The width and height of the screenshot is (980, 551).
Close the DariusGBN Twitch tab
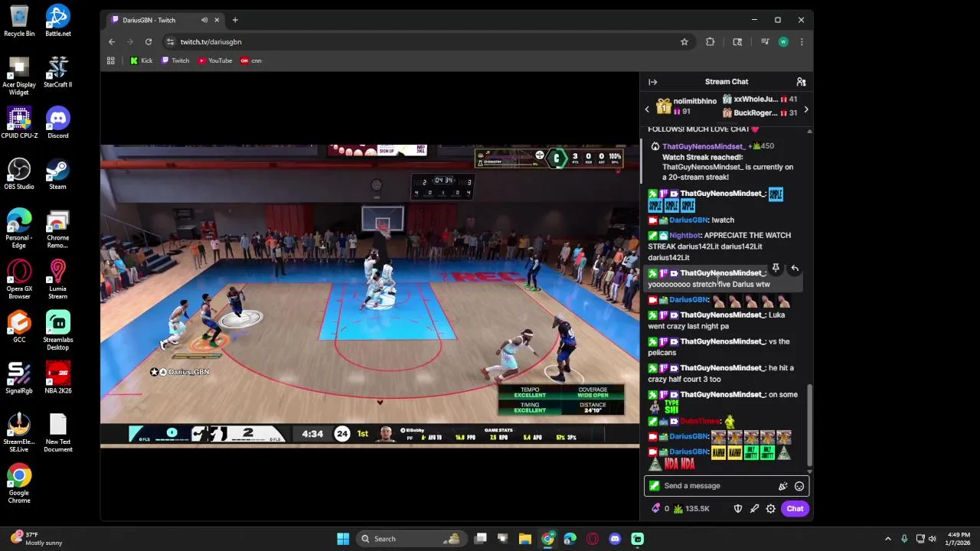click(x=217, y=20)
